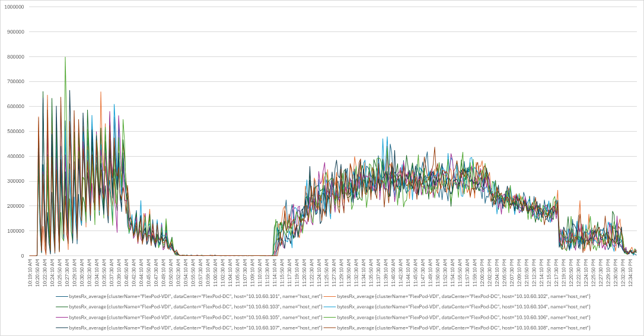Click the 1000000 y-axis label
The width and height of the screenshot is (644, 336).
tap(13, 7)
